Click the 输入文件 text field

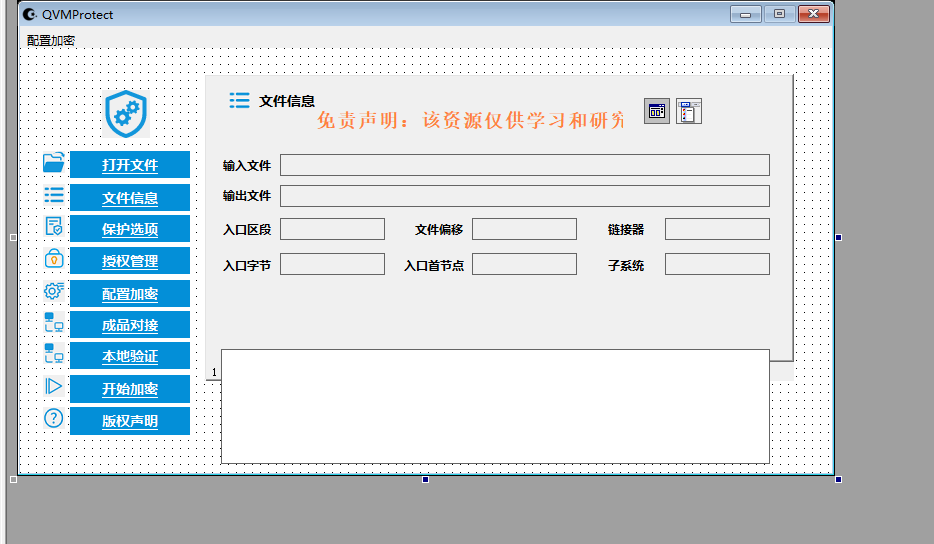coord(525,165)
